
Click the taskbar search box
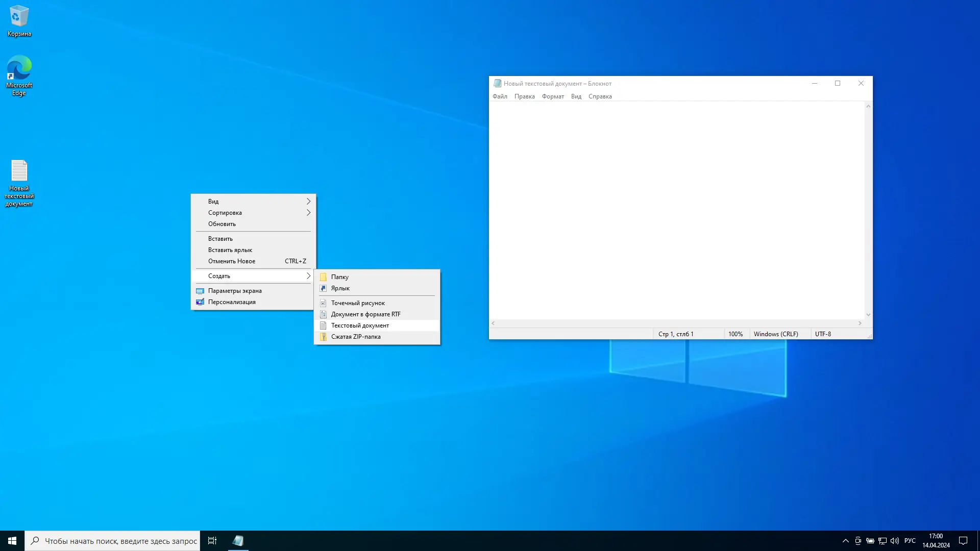(120, 541)
